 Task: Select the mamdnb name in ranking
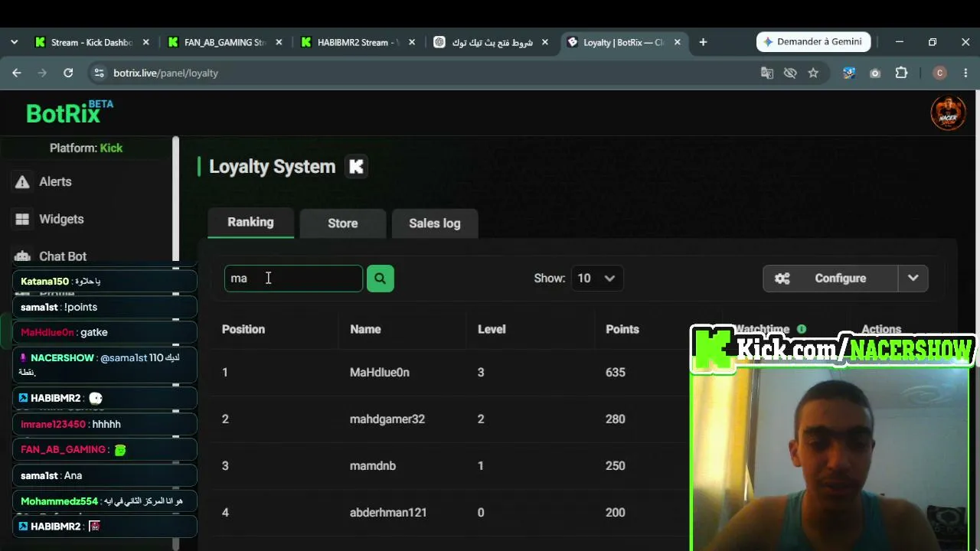click(373, 466)
